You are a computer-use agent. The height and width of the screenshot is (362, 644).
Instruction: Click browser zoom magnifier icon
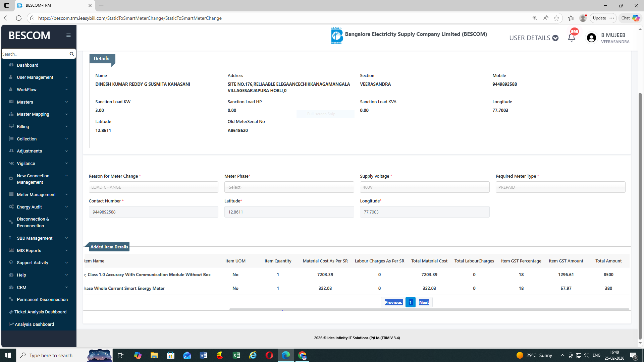[x=535, y=18]
